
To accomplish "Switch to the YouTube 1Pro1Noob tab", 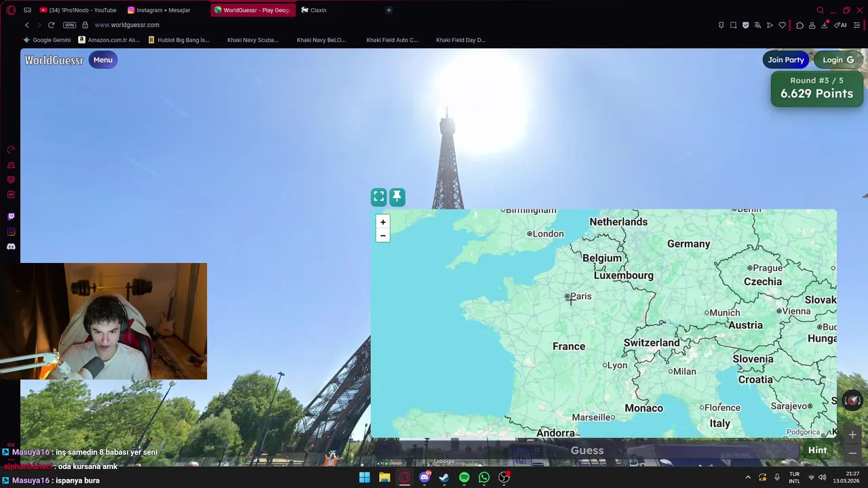I will pos(78,10).
